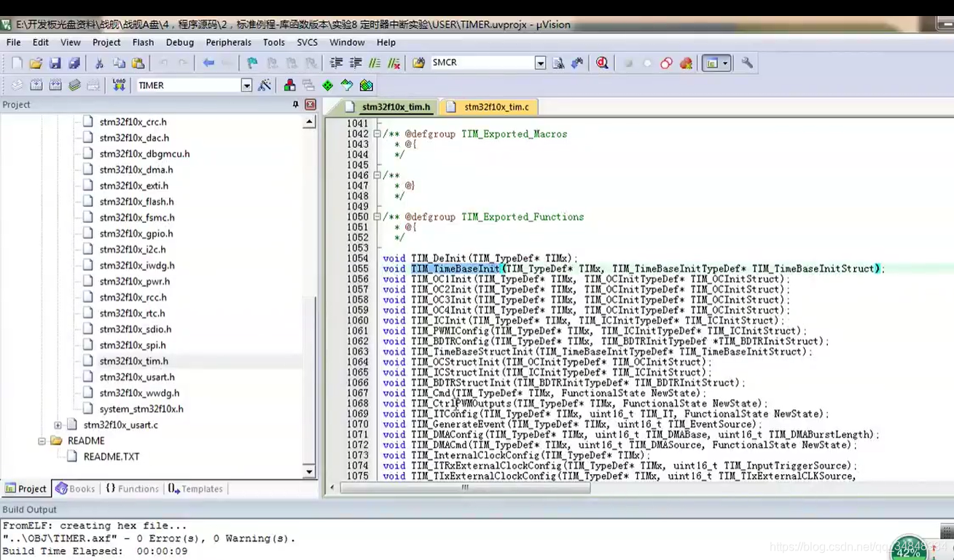Select stm32f10x_rcc.h in project tree

point(133,297)
